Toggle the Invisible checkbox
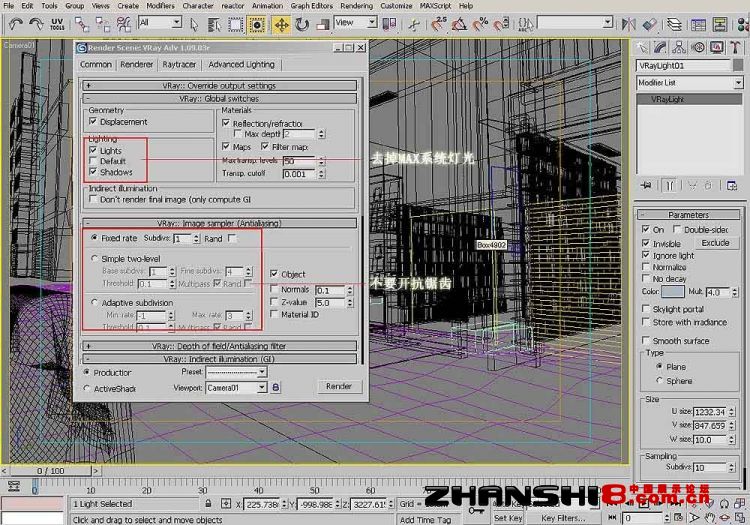Image resolution: width=750 pixels, height=525 pixels. (646, 243)
